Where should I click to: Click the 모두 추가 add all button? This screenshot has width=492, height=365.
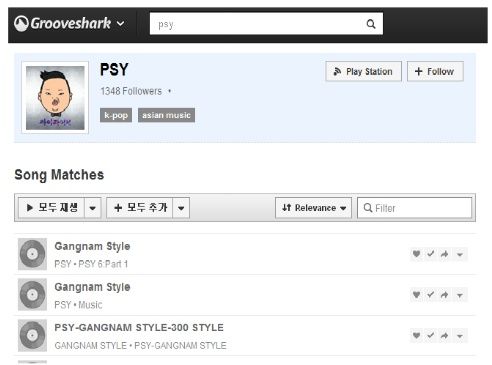point(140,208)
